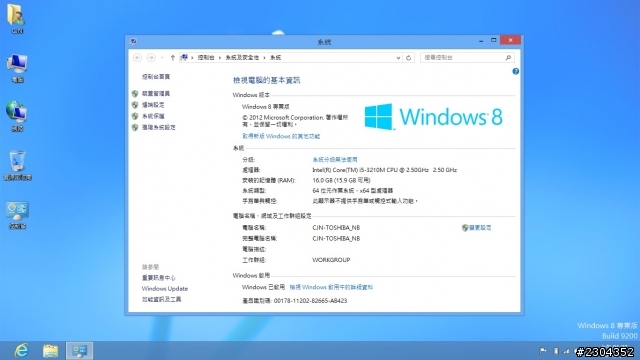Open the address bar history dropdown

[x=398, y=58]
